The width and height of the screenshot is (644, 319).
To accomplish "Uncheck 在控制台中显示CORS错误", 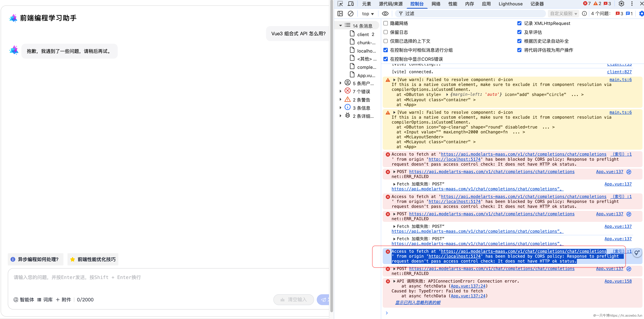I will click(385, 59).
